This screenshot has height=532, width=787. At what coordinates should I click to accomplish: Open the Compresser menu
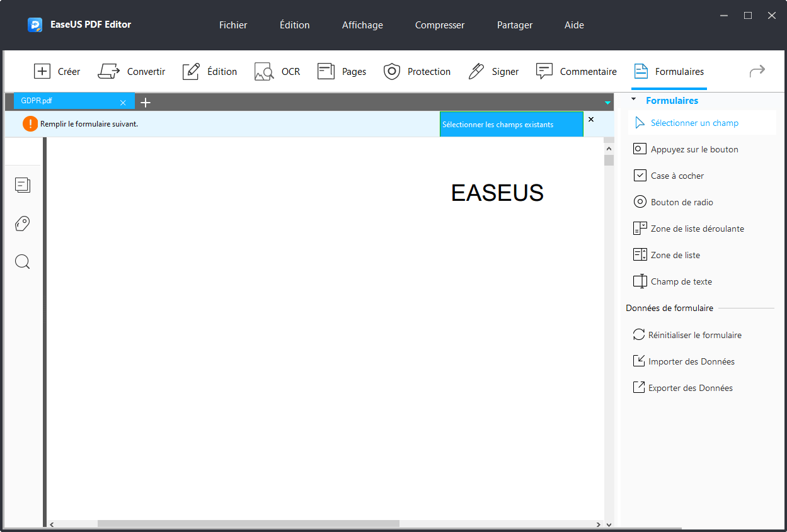coord(440,25)
